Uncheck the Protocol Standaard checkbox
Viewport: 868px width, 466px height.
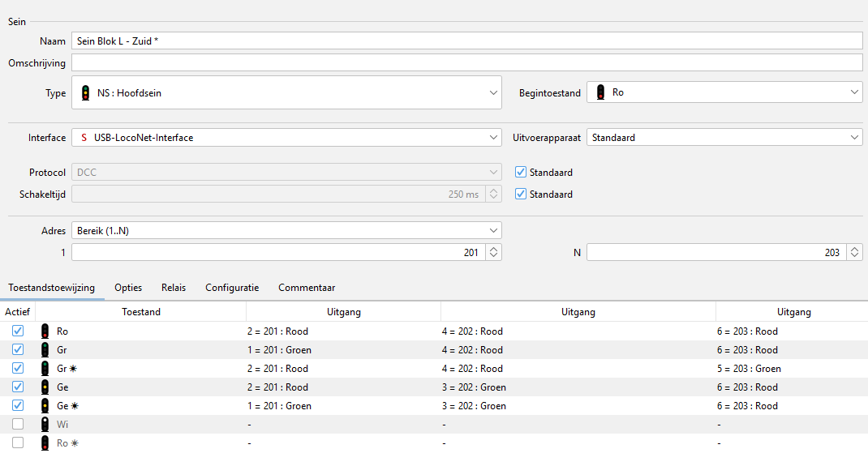521,173
